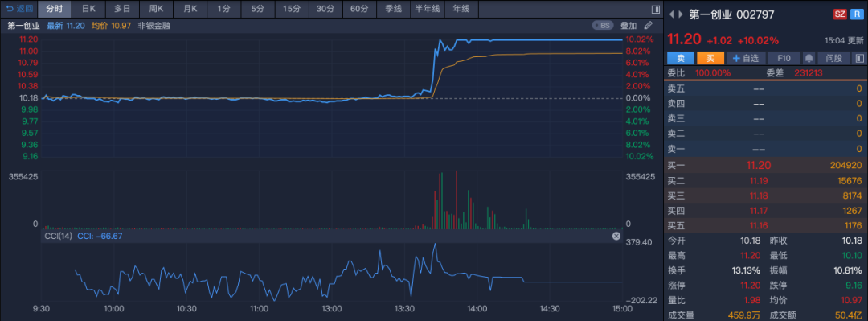This screenshot has width=868, height=321.
Task: Click 涨停 limit-up price 11.20
Action: [x=749, y=286]
